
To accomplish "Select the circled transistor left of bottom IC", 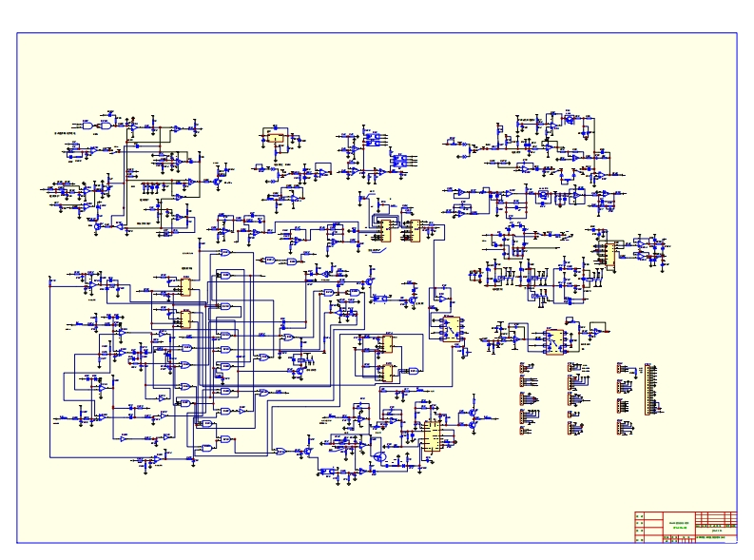I will (x=380, y=457).
